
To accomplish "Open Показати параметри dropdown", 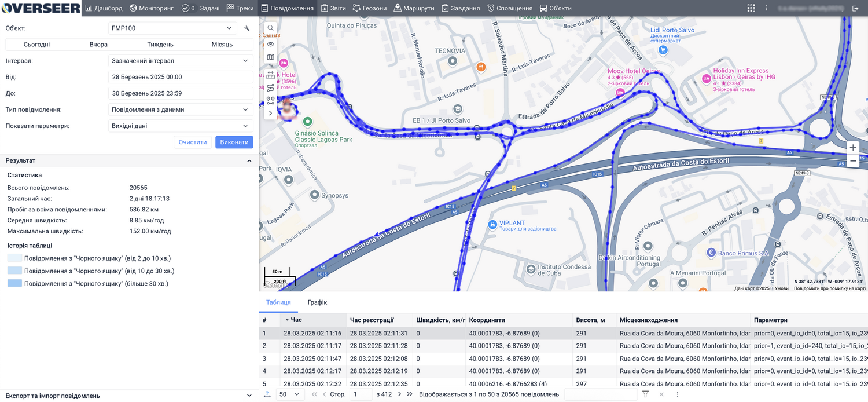I will [x=181, y=126].
